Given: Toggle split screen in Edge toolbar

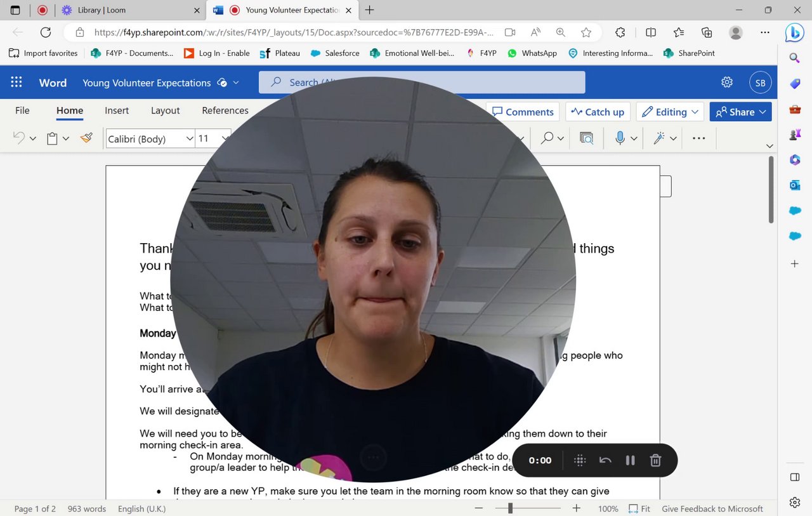Looking at the screenshot, I should point(651,32).
